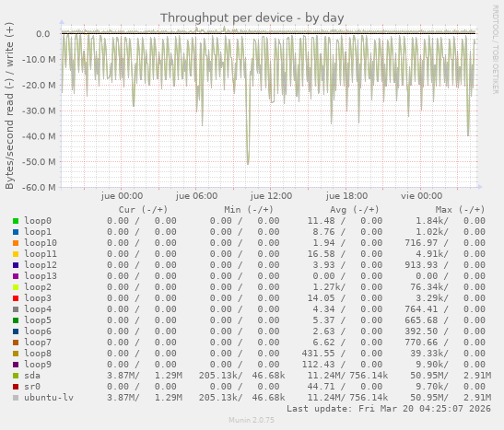Click the 'Munin 2.0.75' footer text

point(252,420)
